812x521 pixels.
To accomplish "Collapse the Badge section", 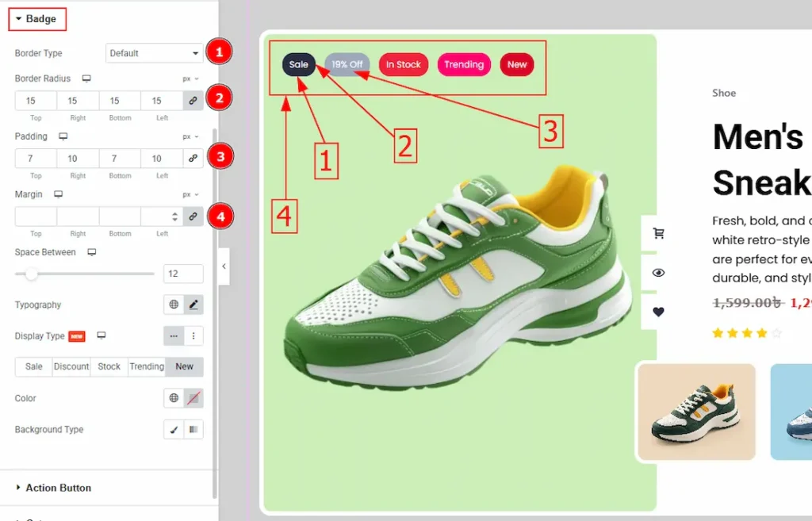I will (x=36, y=18).
